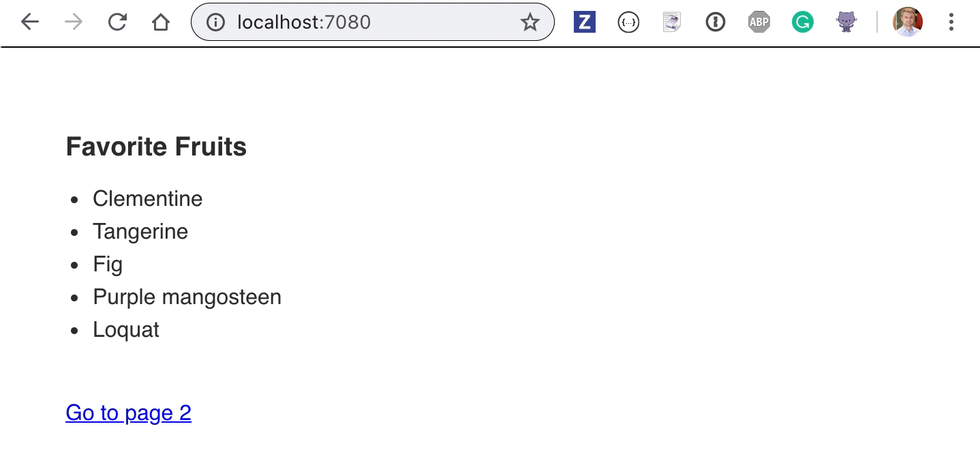Open the curly braces JSON extension
Screen dimensions: 980x465
628,22
